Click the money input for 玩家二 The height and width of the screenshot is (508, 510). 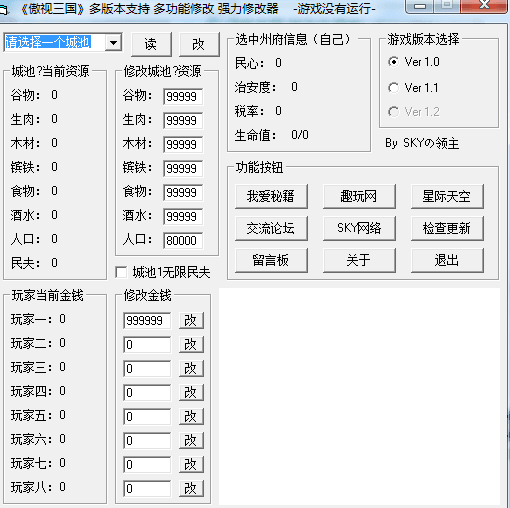147,345
